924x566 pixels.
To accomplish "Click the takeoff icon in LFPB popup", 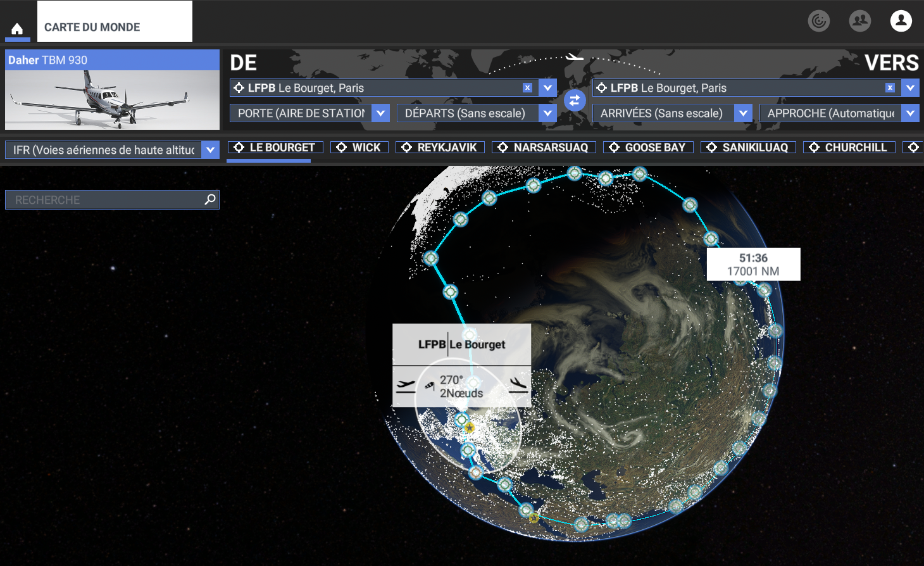I will [x=406, y=385].
